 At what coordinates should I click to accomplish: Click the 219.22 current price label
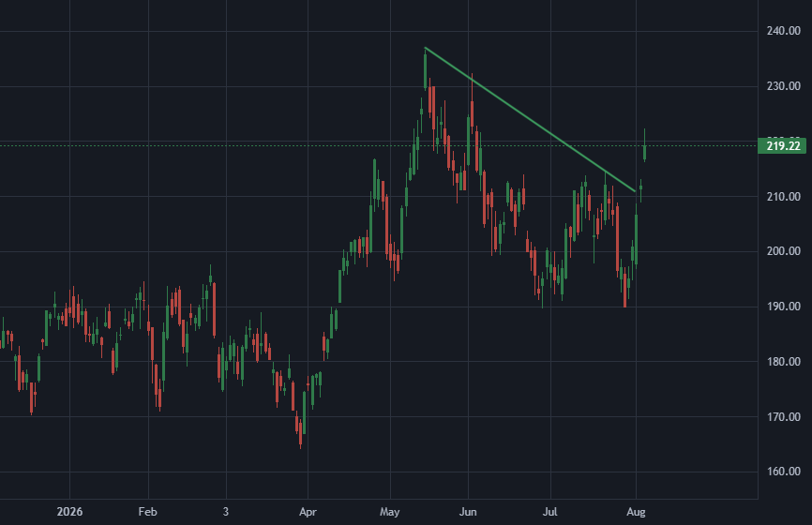782,146
